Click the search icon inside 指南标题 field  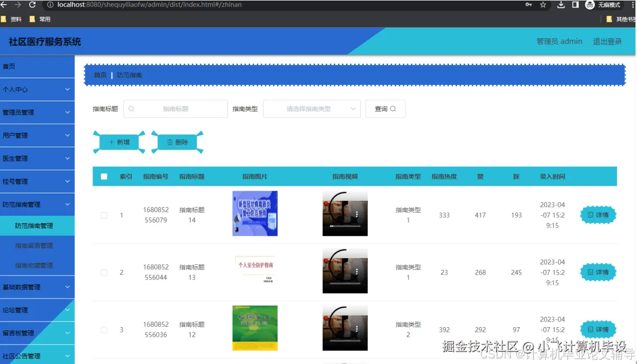131,109
